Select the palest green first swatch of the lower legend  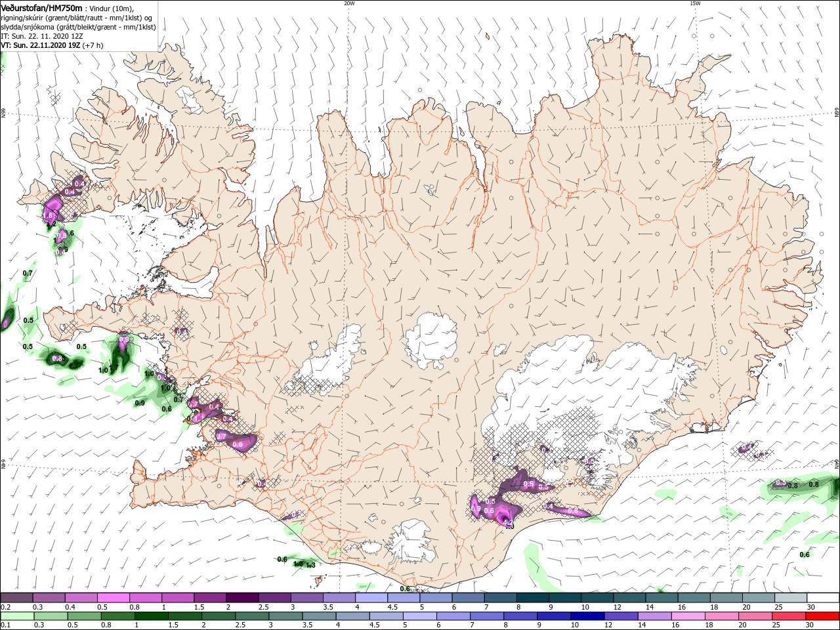tap(17, 616)
